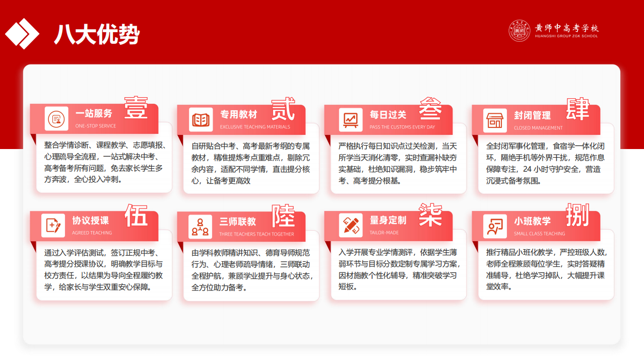Click the large numeral 贰
Image resolution: width=644 pixels, height=361 pixels.
click(283, 109)
